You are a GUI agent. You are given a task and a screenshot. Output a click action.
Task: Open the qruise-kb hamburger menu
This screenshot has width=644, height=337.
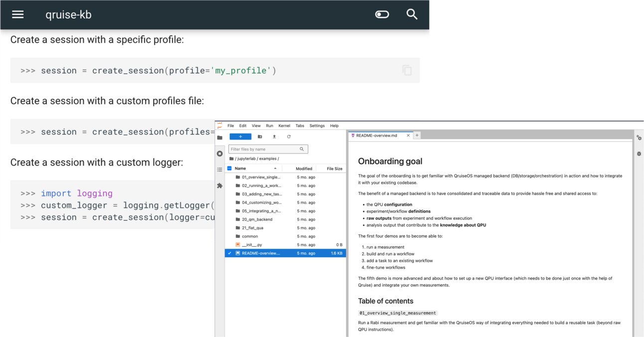click(18, 14)
